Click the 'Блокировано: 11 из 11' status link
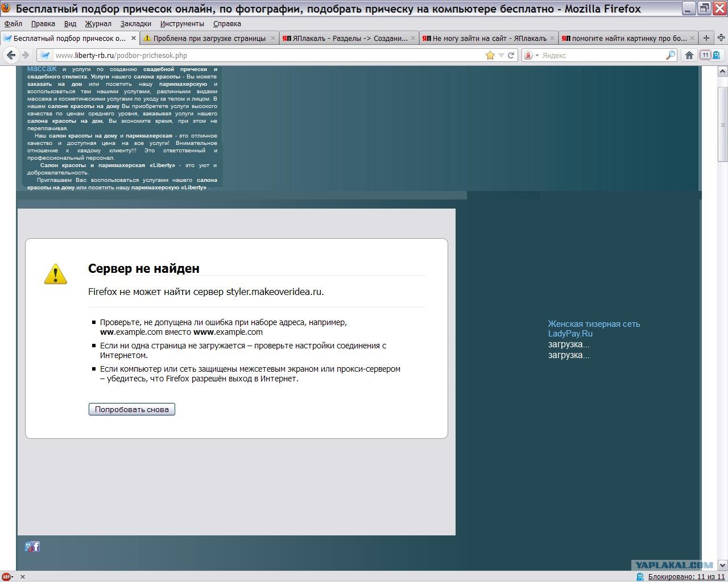 [x=686, y=577]
